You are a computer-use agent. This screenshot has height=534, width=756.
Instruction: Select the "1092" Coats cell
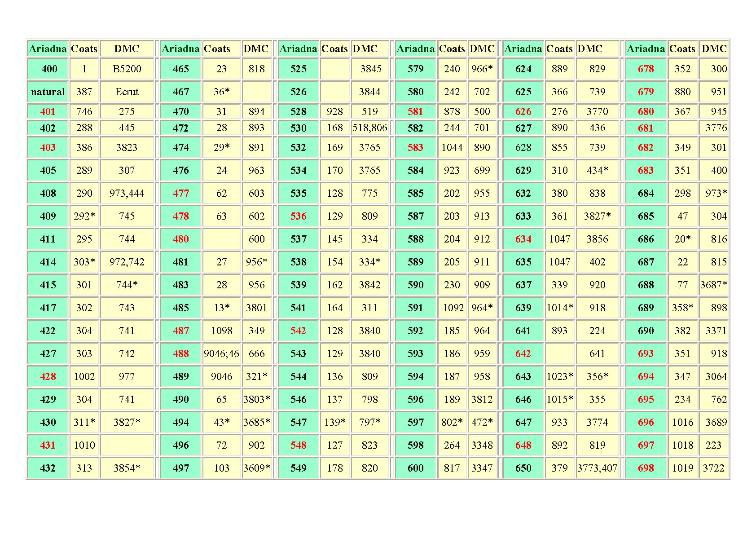click(x=453, y=308)
